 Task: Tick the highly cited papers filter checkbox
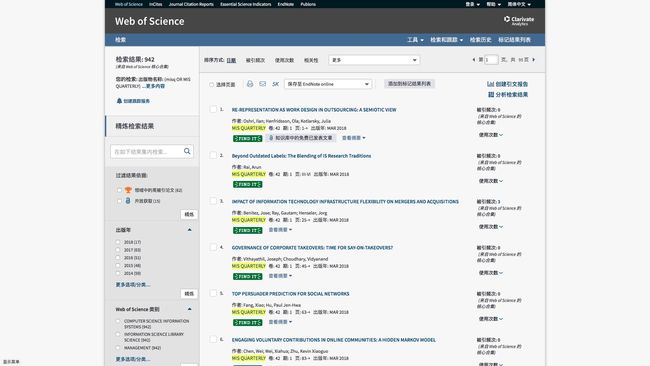119,190
